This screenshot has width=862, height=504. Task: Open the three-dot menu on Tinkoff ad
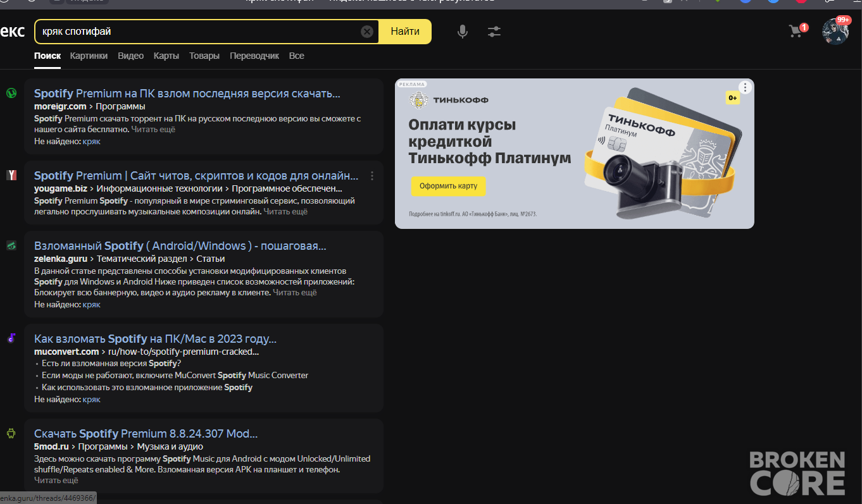pos(746,87)
